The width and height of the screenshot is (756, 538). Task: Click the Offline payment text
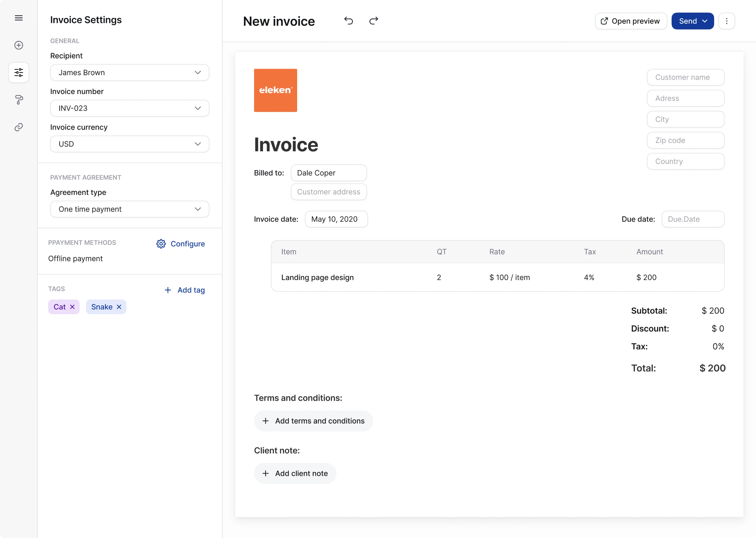[x=75, y=258]
